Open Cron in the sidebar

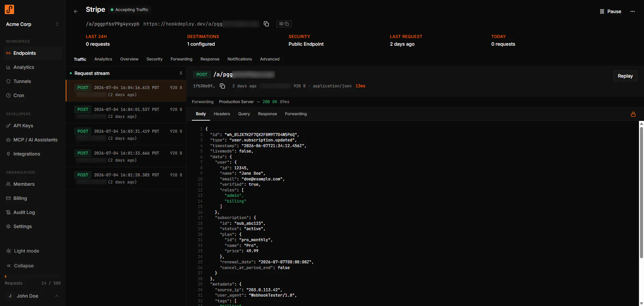(33, 95)
